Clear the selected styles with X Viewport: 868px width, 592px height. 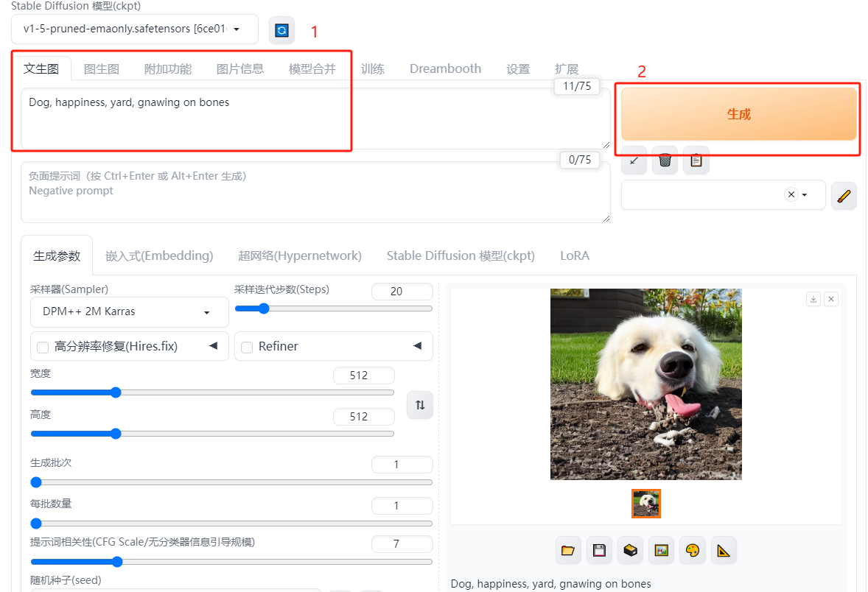point(791,194)
